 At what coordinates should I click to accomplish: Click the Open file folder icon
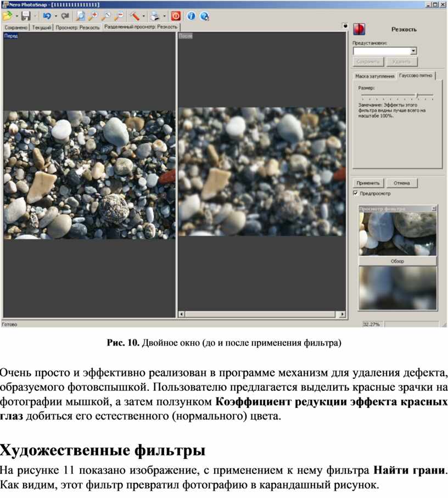pos(7,16)
